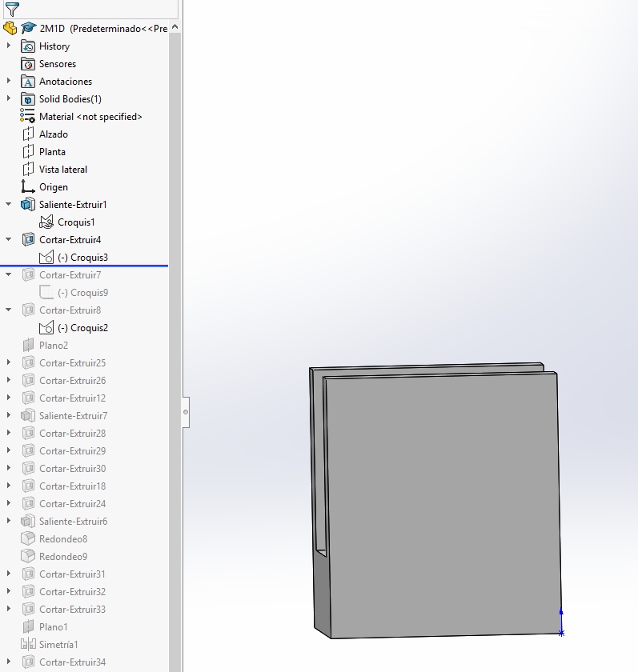
Task: Select the Cortar-Extruir24 tree item
Action: [x=72, y=503]
